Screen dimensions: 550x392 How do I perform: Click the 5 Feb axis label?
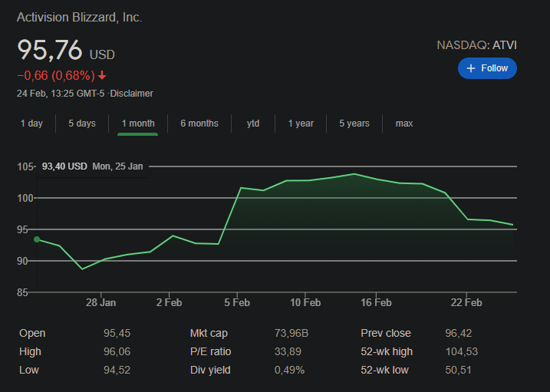click(237, 302)
